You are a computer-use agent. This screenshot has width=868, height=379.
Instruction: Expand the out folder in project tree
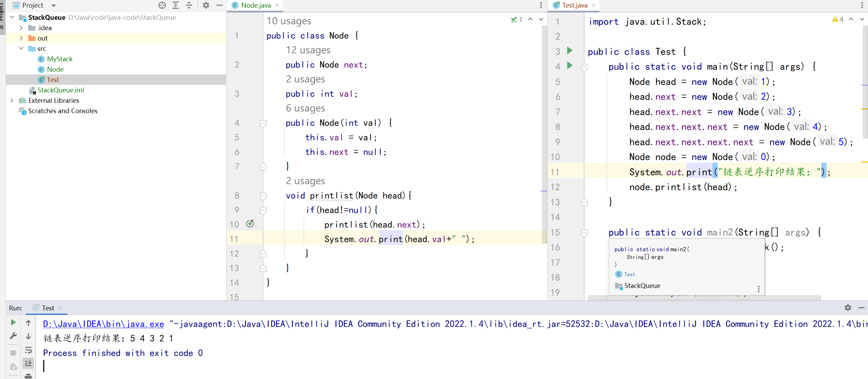click(21, 38)
